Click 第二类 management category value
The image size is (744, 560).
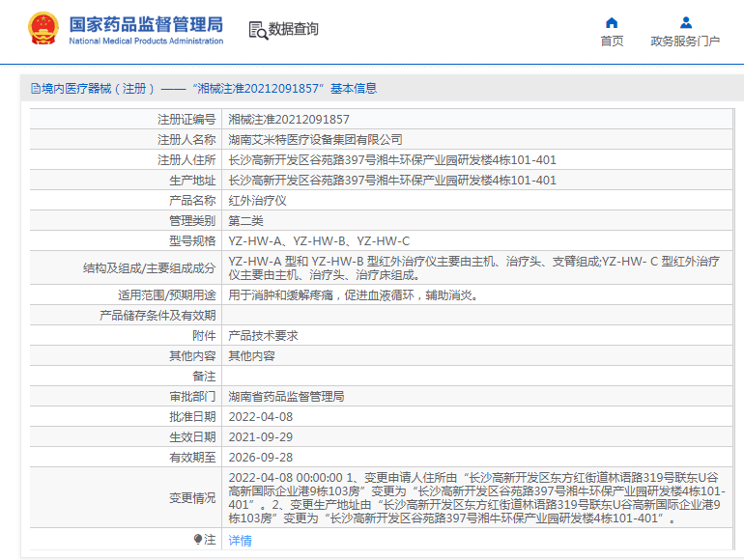coord(245,221)
